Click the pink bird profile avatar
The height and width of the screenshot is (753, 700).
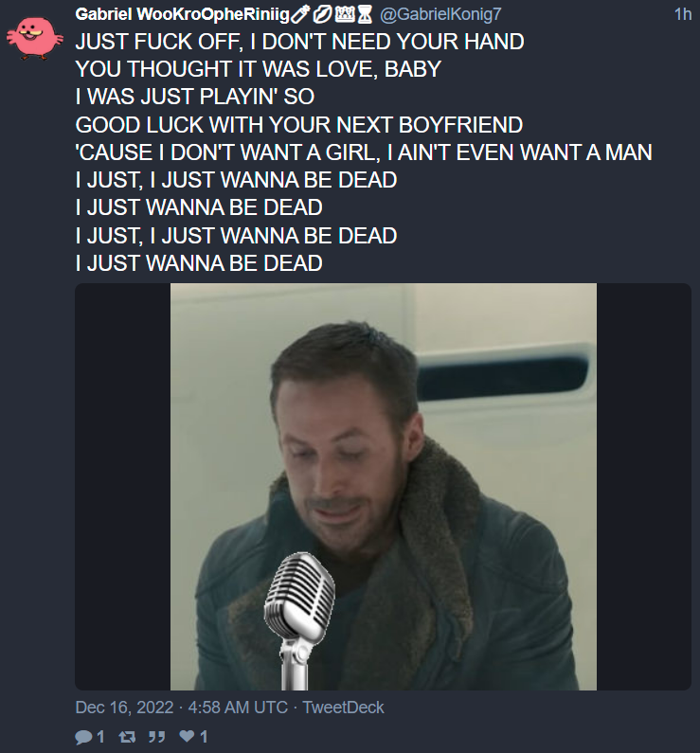[x=34, y=39]
